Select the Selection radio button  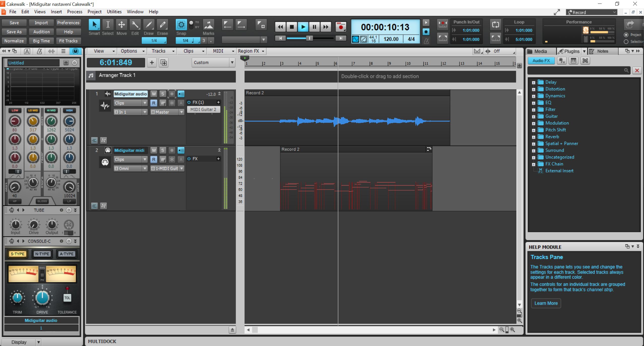(626, 42)
